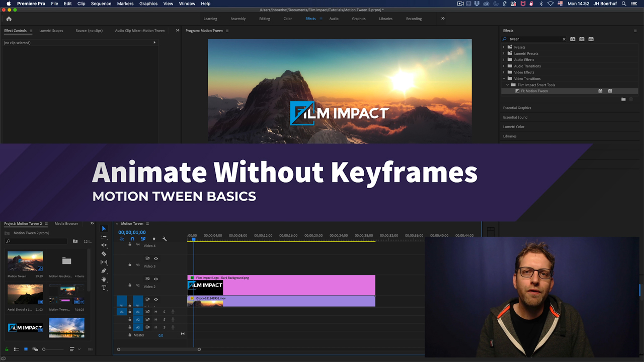Mute audio track A1

pyautogui.click(x=155, y=312)
